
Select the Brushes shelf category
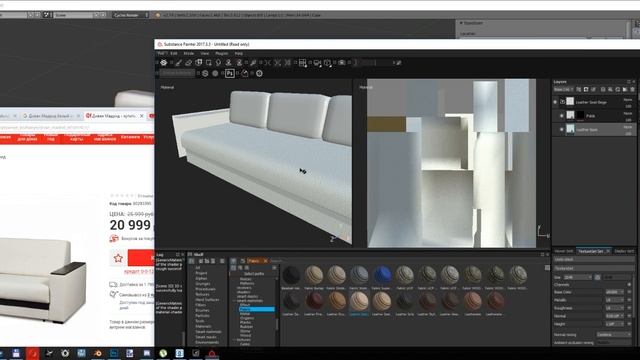[x=202, y=311]
